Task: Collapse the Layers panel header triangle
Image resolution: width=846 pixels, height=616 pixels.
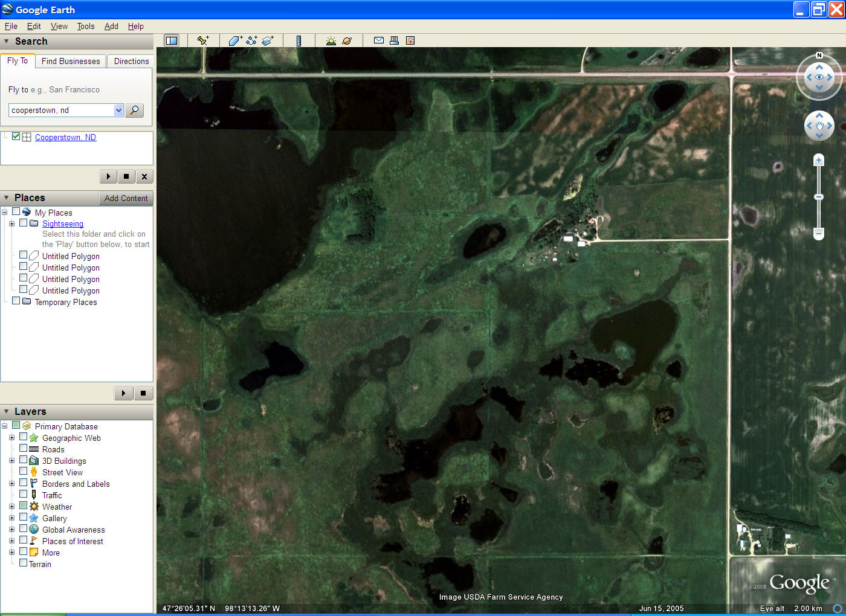Action: (7, 411)
